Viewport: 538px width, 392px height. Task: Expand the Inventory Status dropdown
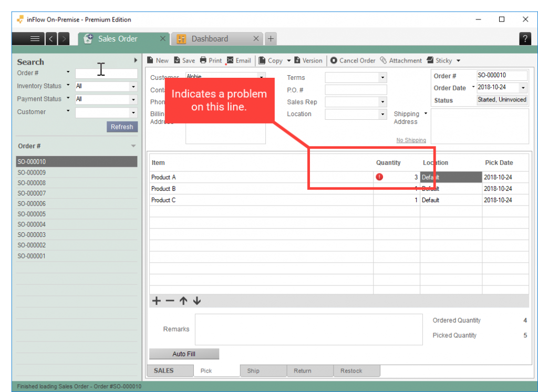133,86
